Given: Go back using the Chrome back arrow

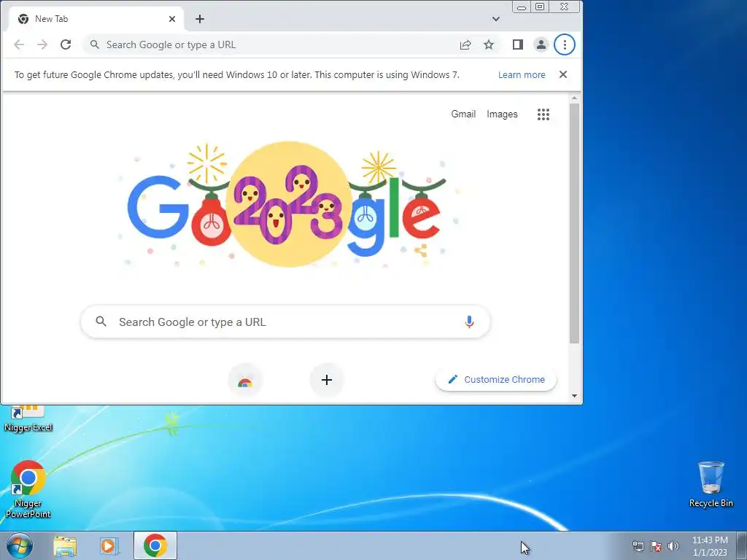Looking at the screenshot, I should (x=19, y=44).
